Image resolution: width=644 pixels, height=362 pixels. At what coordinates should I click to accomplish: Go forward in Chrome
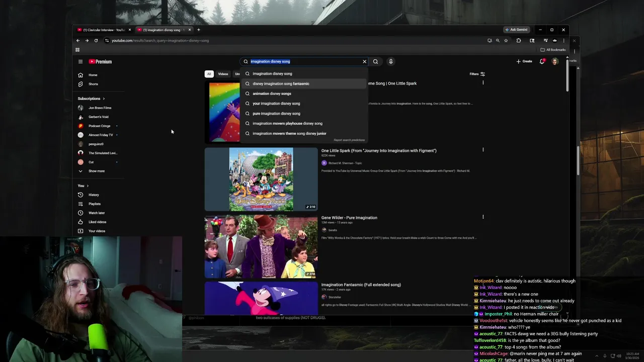(x=87, y=40)
